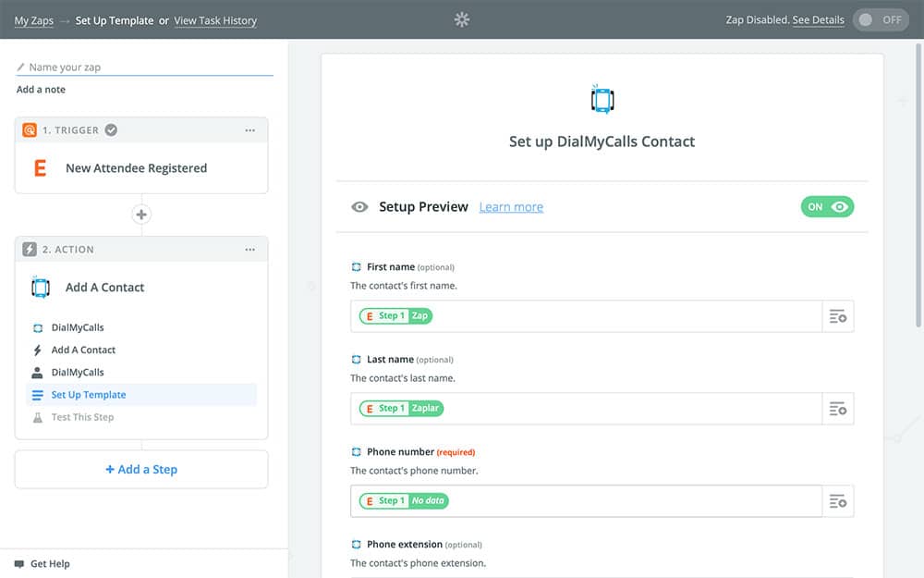924x578 pixels.
Task: Open the action step options menu
Action: tap(249, 250)
